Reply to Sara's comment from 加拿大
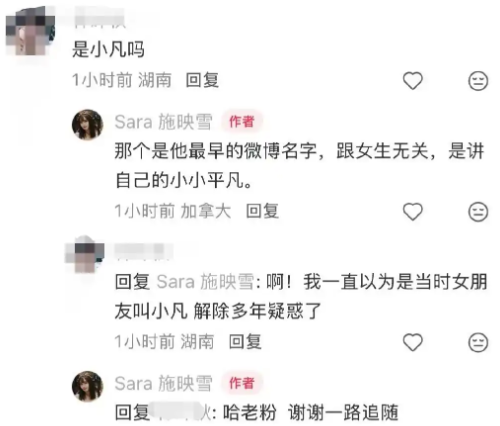Image resolution: width=500 pixels, height=426 pixels. pyautogui.click(x=262, y=211)
